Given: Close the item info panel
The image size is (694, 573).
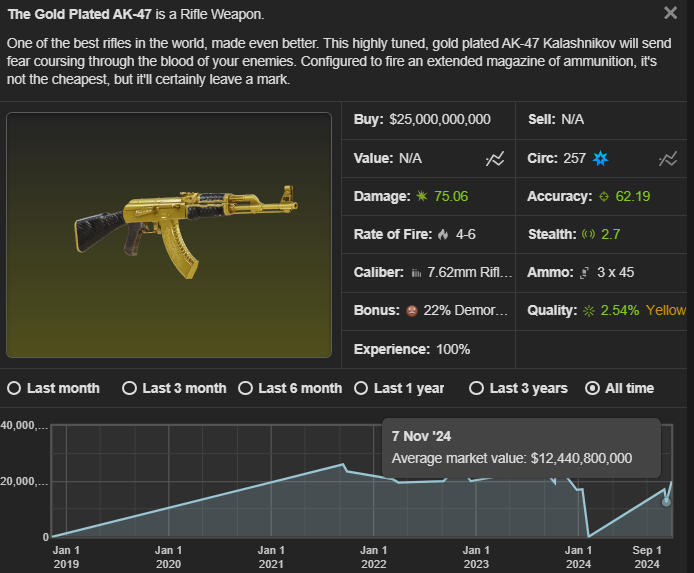Looking at the screenshot, I should click(x=671, y=13).
